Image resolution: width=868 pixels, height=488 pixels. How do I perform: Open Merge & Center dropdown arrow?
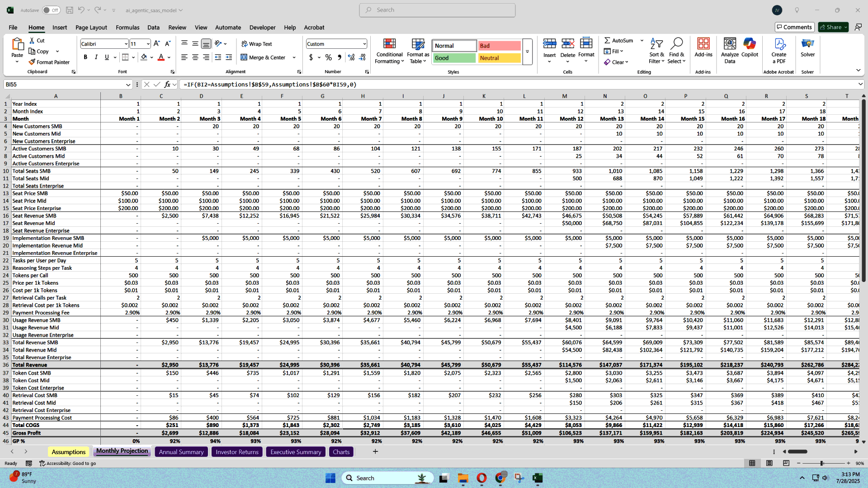click(294, 57)
